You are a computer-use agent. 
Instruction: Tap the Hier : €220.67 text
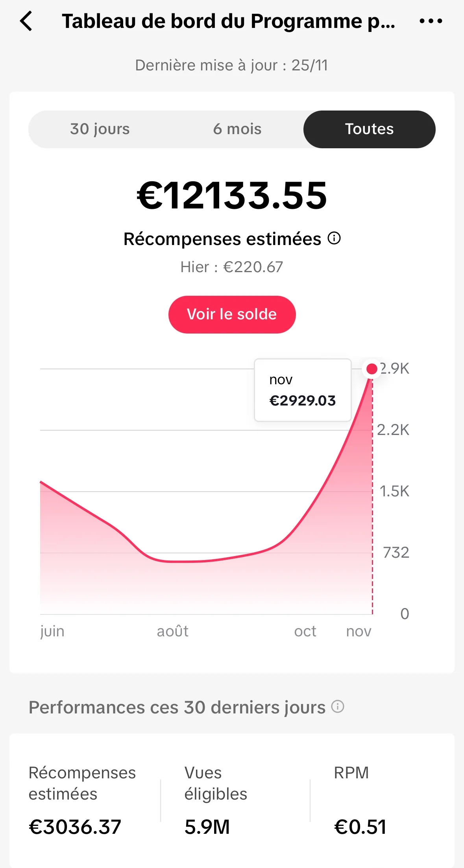[232, 267]
